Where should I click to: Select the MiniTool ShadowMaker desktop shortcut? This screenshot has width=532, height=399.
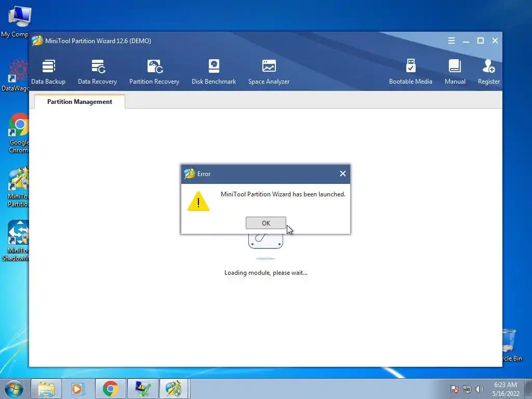16,241
